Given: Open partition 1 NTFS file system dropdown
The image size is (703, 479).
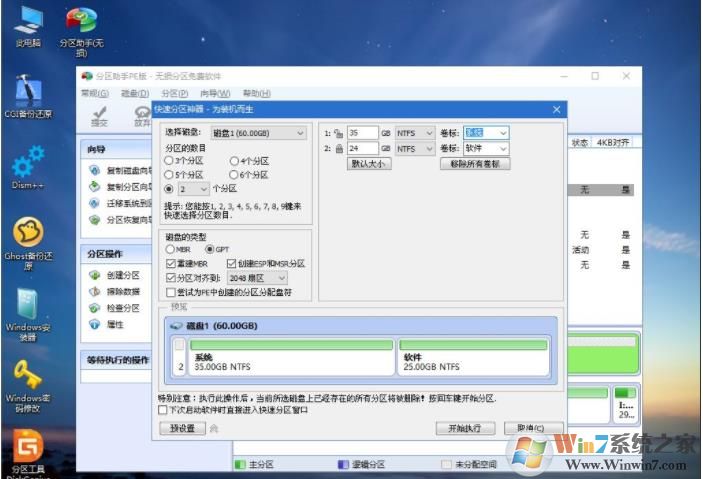Looking at the screenshot, I should pyautogui.click(x=415, y=133).
